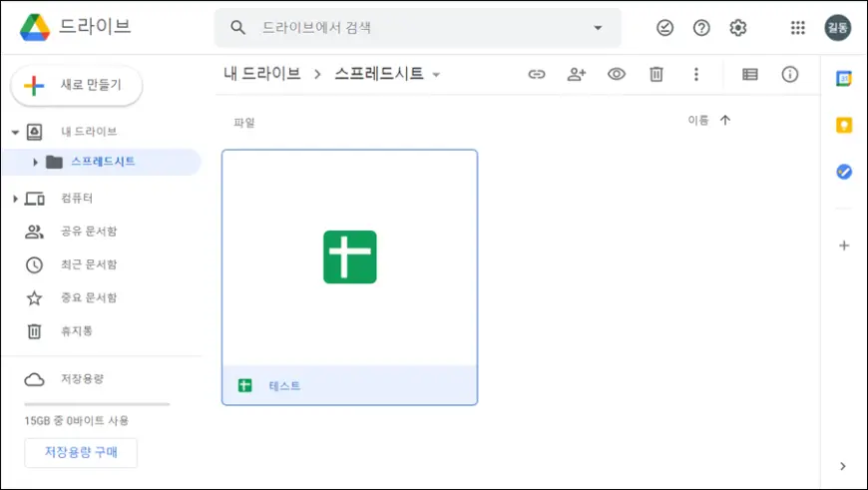Open the view details info icon
The image size is (868, 490).
[x=790, y=74]
